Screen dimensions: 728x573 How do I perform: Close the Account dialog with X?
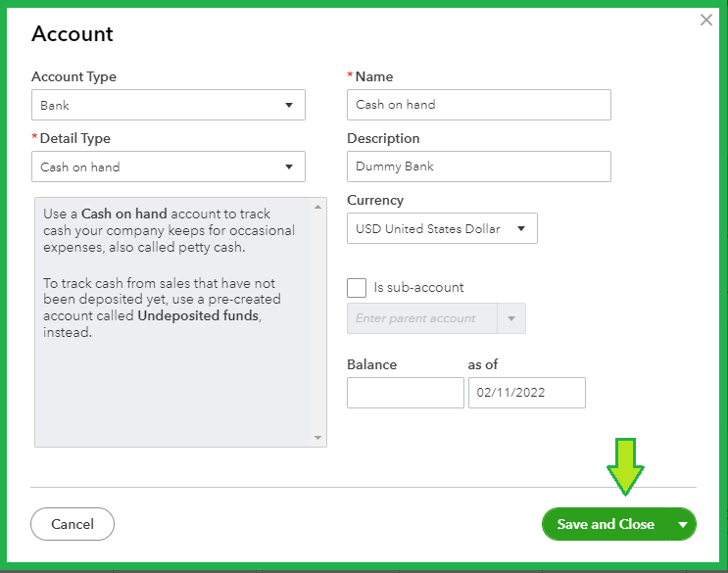[706, 20]
